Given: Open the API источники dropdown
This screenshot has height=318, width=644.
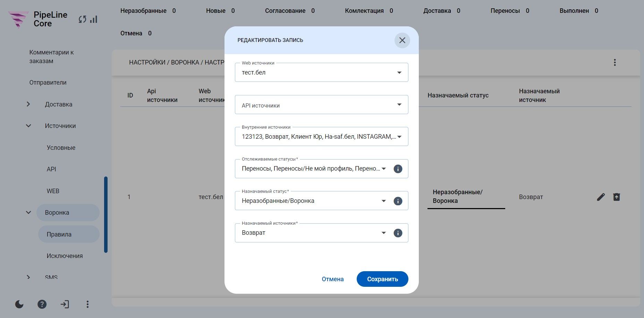Looking at the screenshot, I should 321,105.
